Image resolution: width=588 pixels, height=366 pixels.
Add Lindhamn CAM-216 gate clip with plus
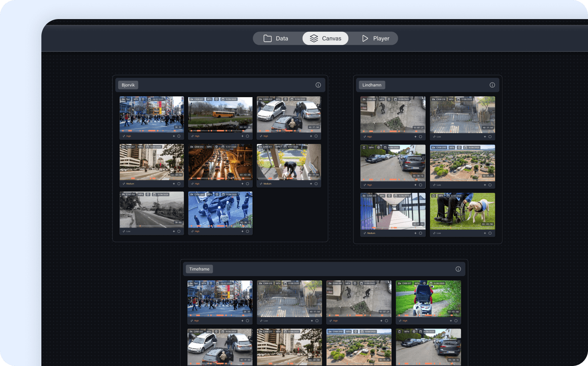click(485, 136)
